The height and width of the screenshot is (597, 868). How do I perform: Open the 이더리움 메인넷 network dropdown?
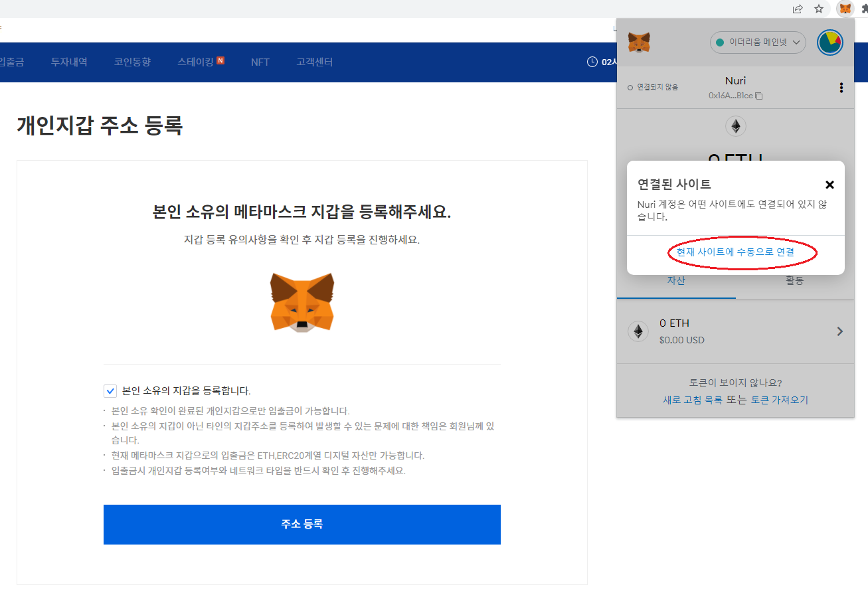tap(758, 43)
